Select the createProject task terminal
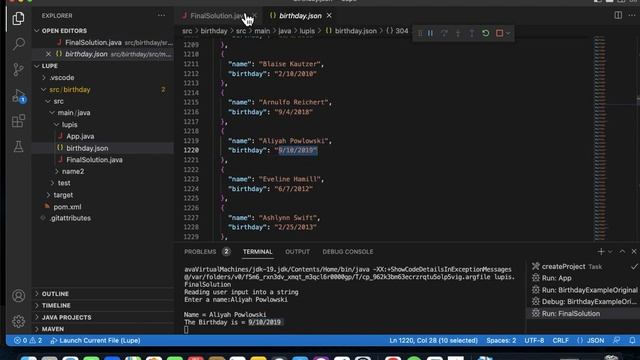 click(x=584, y=267)
